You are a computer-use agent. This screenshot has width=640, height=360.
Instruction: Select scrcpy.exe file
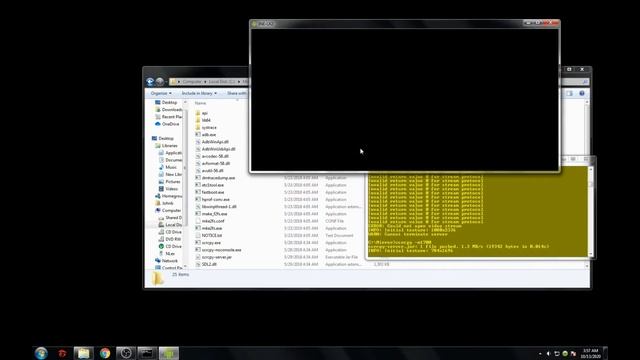point(211,243)
